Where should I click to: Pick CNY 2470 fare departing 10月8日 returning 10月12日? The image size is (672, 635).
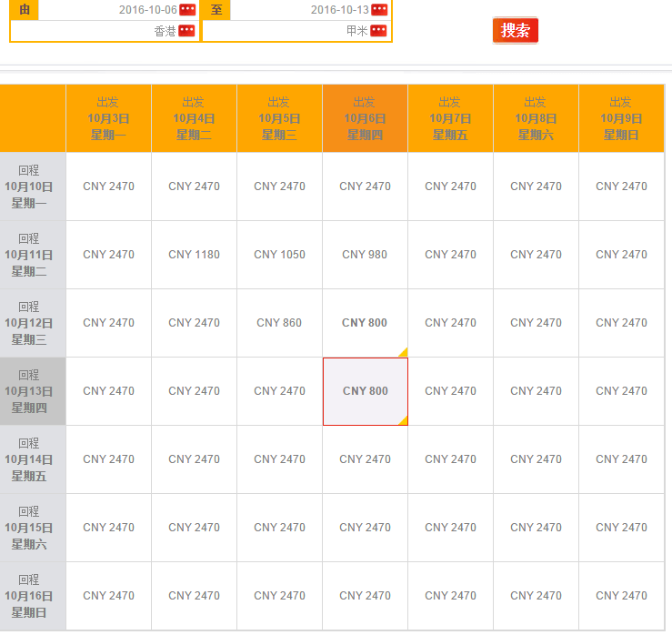pyautogui.click(x=536, y=323)
